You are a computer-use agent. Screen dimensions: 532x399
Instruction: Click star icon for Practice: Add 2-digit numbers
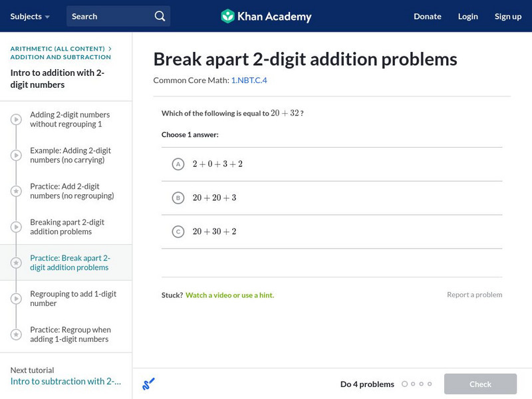pyautogui.click(x=16, y=192)
